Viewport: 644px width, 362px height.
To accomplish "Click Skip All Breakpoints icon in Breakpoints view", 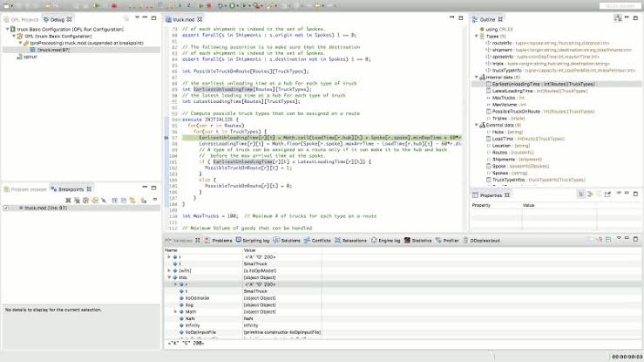I will point(104,200).
